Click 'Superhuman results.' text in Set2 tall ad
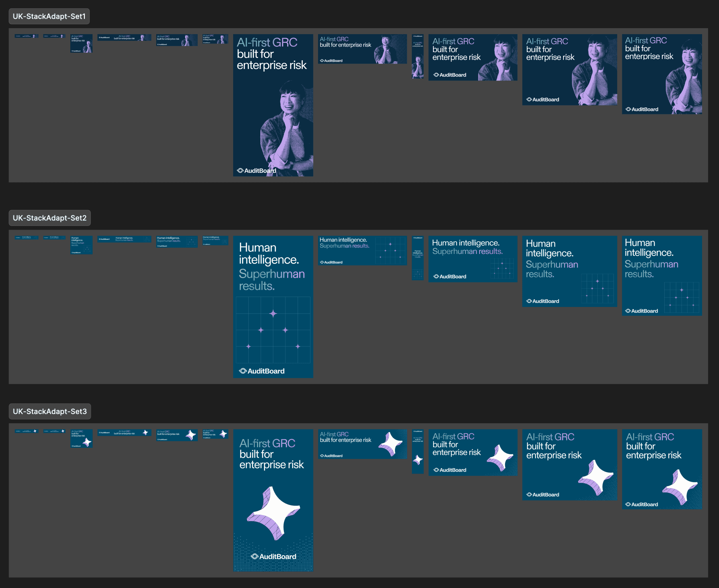The height and width of the screenshot is (588, 719). 272,280
